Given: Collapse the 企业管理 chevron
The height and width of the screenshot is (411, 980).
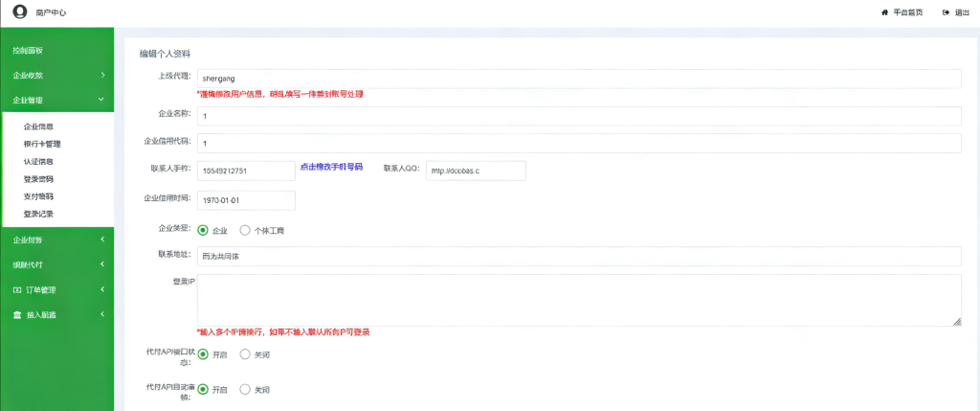Looking at the screenshot, I should pos(101,100).
